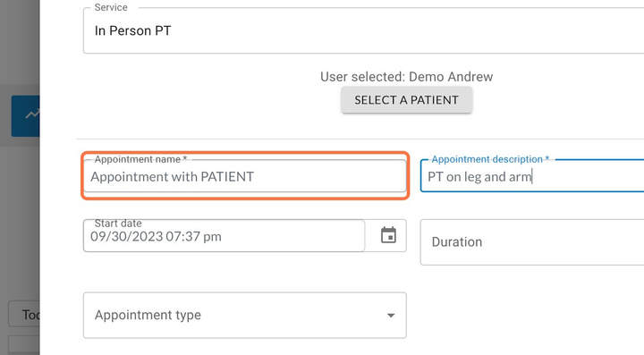Open the calendar date picker icon
The height and width of the screenshot is (355, 644).
388,235
